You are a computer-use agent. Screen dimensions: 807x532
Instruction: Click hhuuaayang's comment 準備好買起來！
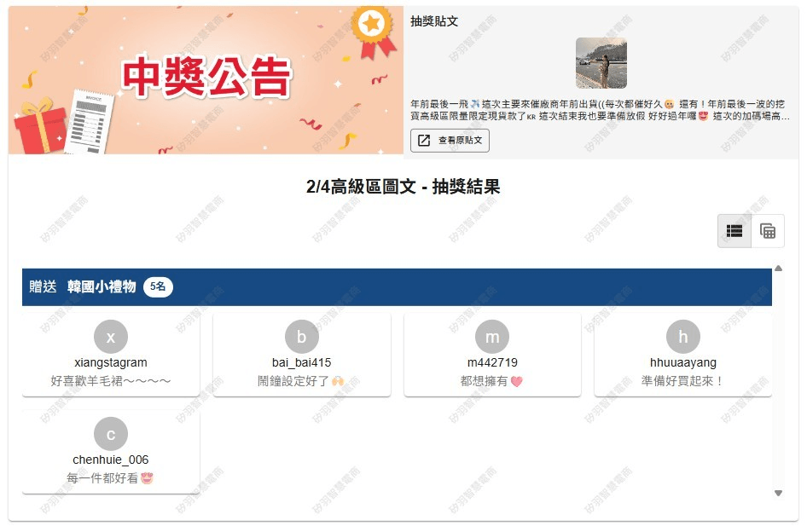682,381
